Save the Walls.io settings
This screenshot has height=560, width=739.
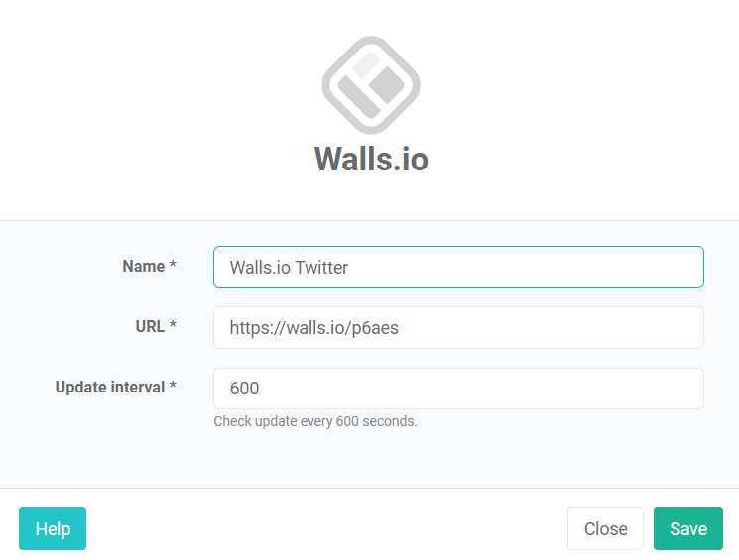pos(688,528)
